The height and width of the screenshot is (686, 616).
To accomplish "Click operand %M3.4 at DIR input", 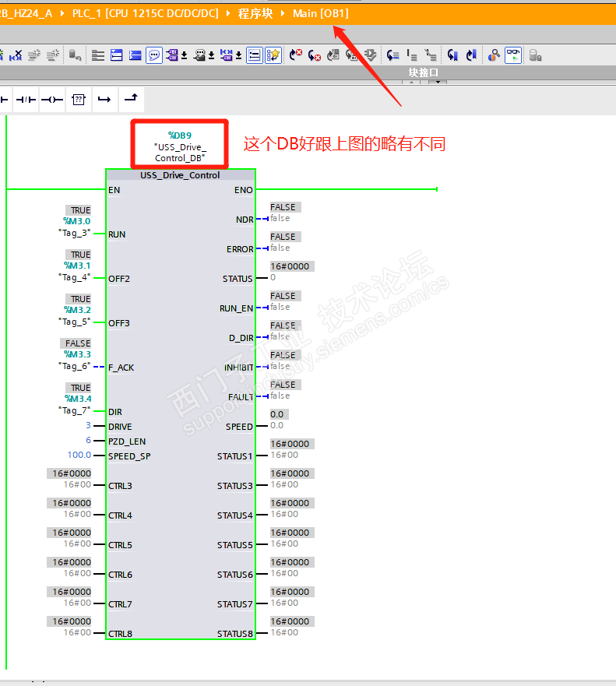I will coord(78,399).
